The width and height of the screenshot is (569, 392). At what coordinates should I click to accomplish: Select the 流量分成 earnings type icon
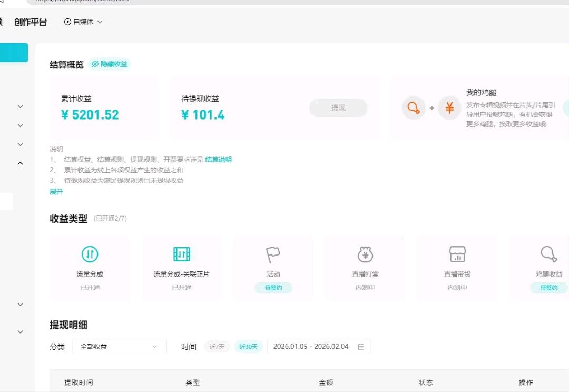pyautogui.click(x=90, y=254)
